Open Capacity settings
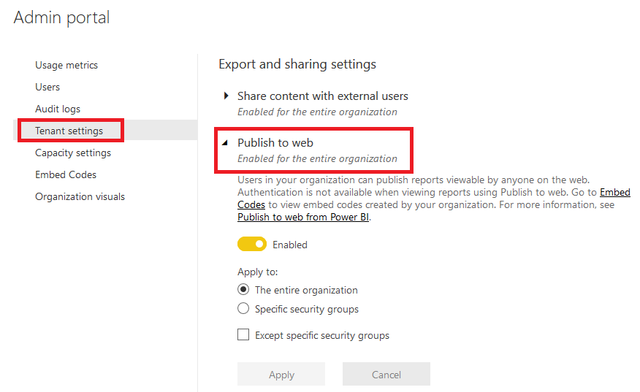This screenshot has height=392, width=640. click(73, 153)
